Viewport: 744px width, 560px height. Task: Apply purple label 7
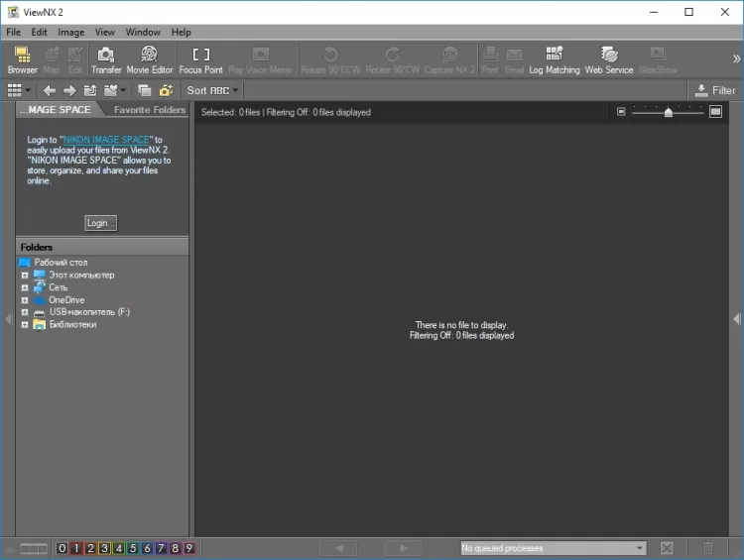coord(161,548)
